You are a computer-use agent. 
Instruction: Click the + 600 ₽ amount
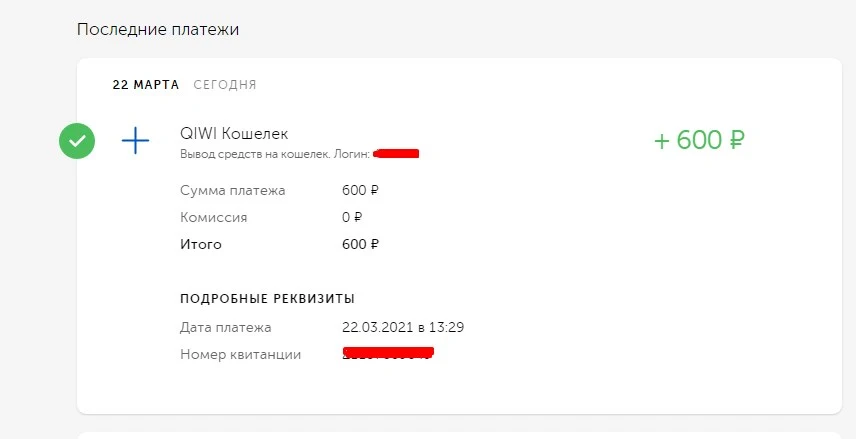coord(699,140)
